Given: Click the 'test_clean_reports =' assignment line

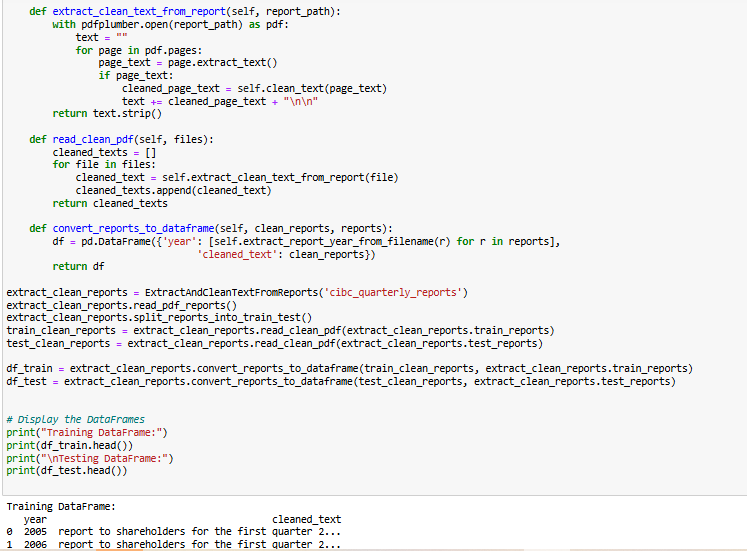Looking at the screenshot, I should click(x=274, y=343).
